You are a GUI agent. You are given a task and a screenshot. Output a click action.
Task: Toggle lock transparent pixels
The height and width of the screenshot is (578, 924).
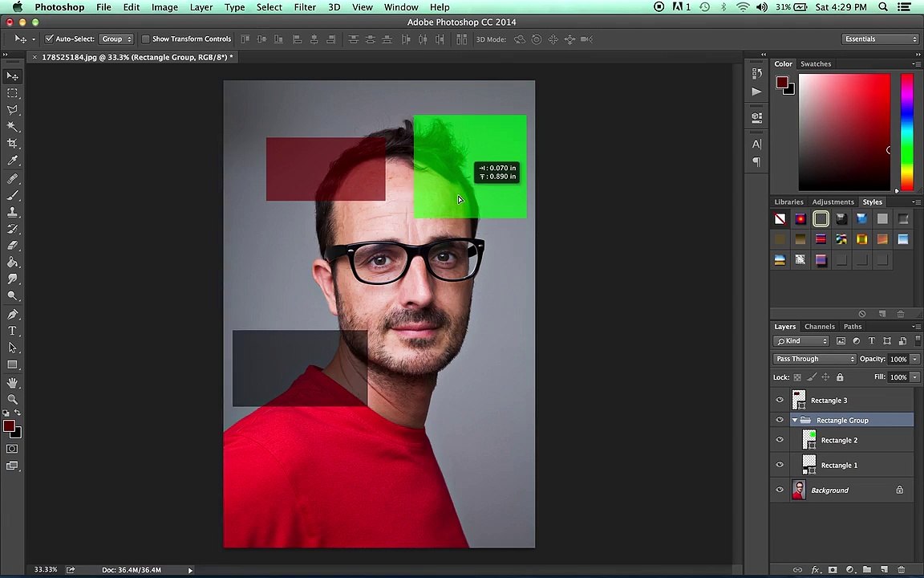(x=797, y=377)
